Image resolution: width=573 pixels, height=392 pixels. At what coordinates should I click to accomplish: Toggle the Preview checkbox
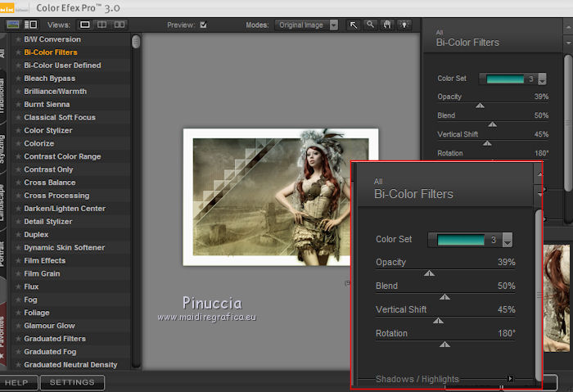203,25
